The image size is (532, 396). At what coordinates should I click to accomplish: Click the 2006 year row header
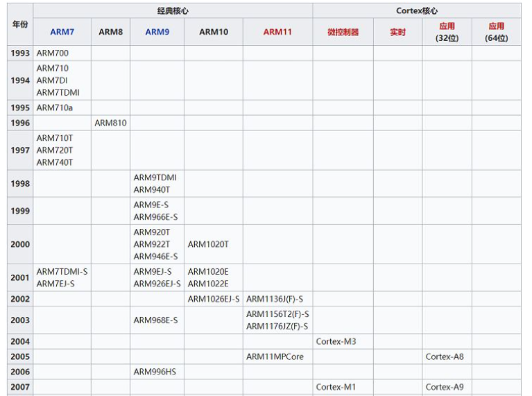click(20, 372)
